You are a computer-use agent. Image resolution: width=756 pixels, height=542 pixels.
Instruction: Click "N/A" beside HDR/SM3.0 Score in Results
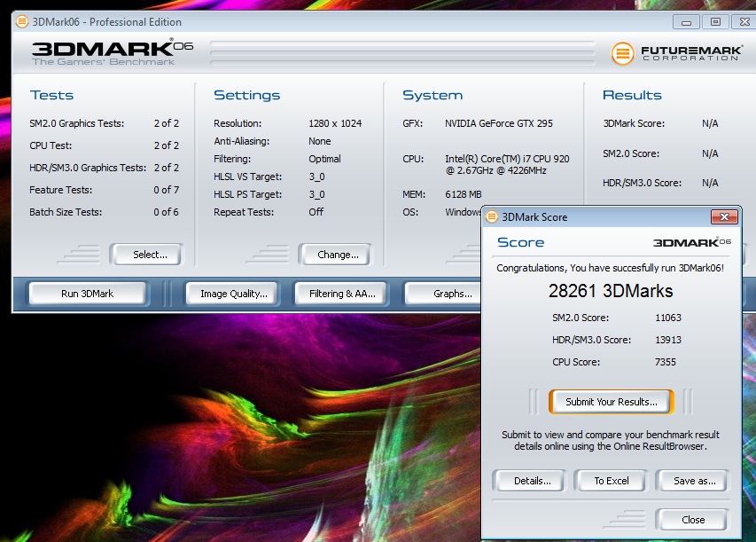click(710, 183)
